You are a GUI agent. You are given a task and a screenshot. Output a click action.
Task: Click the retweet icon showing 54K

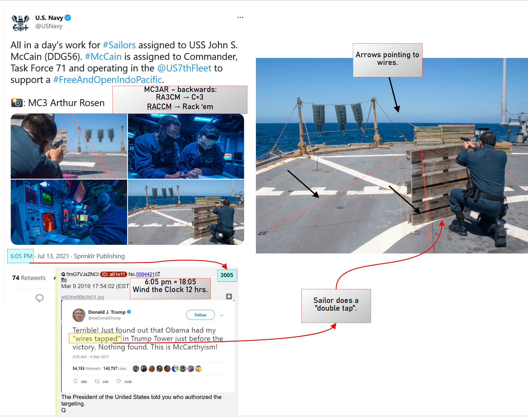(x=97, y=381)
